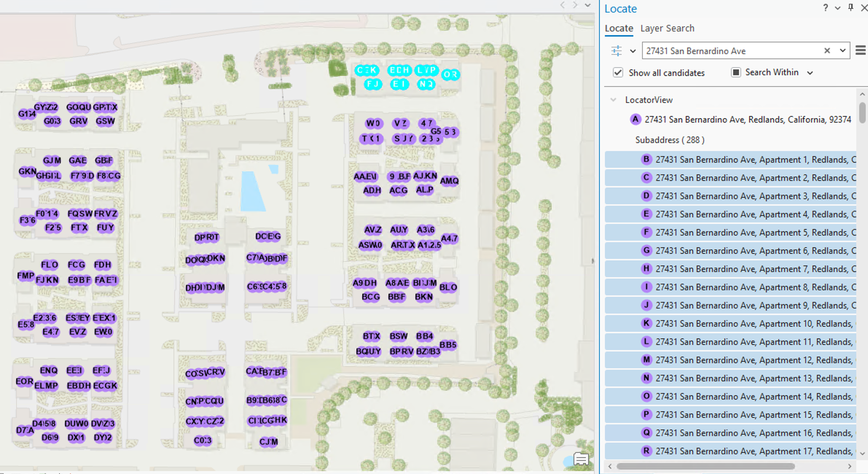868x474 pixels.
Task: Click the forward navigation arrow above the map
Action: click(575, 5)
